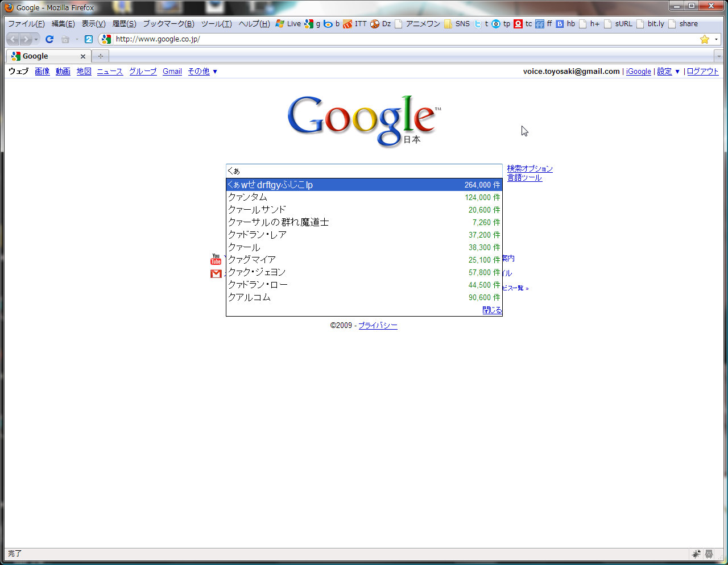Screen dimensions: 728x565
Task: Click the Gmail link in top bar
Action: point(172,72)
